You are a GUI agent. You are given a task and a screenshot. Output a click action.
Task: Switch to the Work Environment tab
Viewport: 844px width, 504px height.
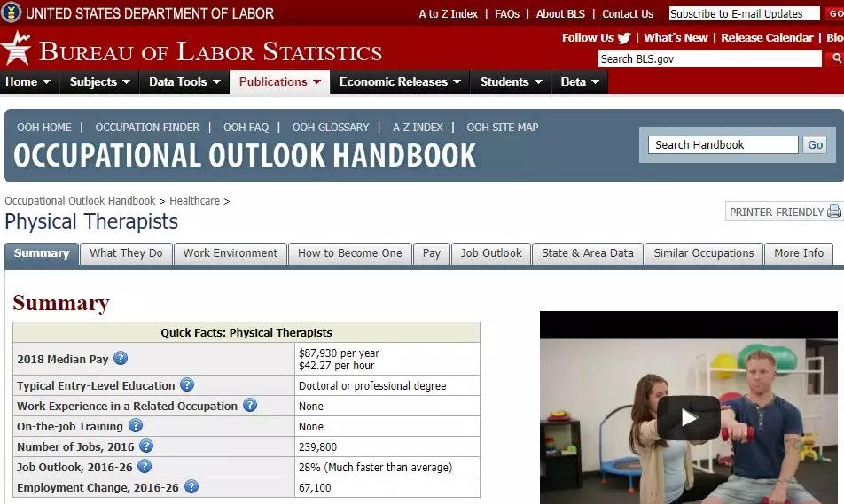coord(230,253)
